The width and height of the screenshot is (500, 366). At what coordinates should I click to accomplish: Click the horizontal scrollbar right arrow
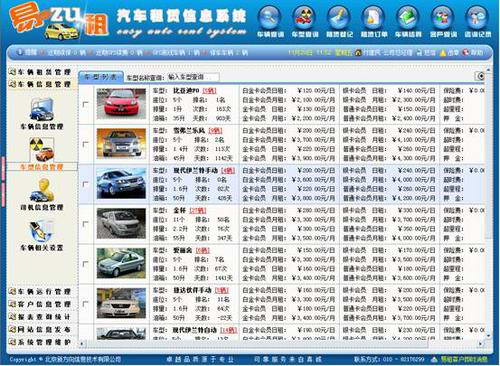[x=481, y=343]
